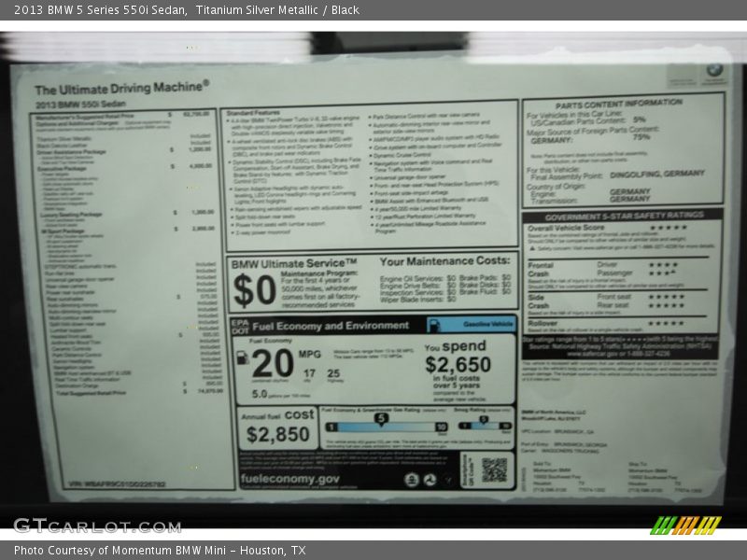Click the blue Gasoline Vehicle pump icon
Image resolution: width=747 pixels, height=560 pixels.
(x=436, y=325)
